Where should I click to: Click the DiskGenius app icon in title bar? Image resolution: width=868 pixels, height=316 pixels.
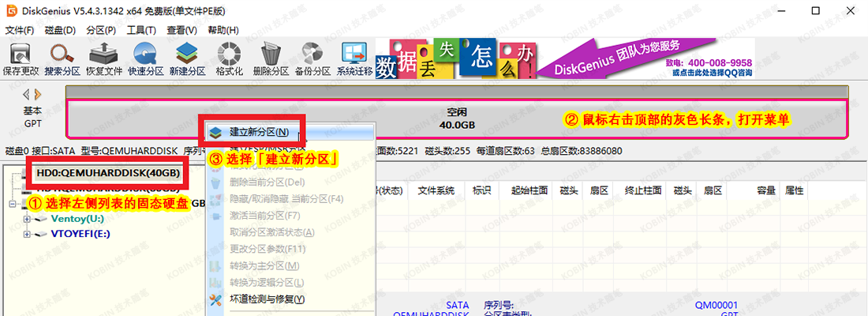11,12
